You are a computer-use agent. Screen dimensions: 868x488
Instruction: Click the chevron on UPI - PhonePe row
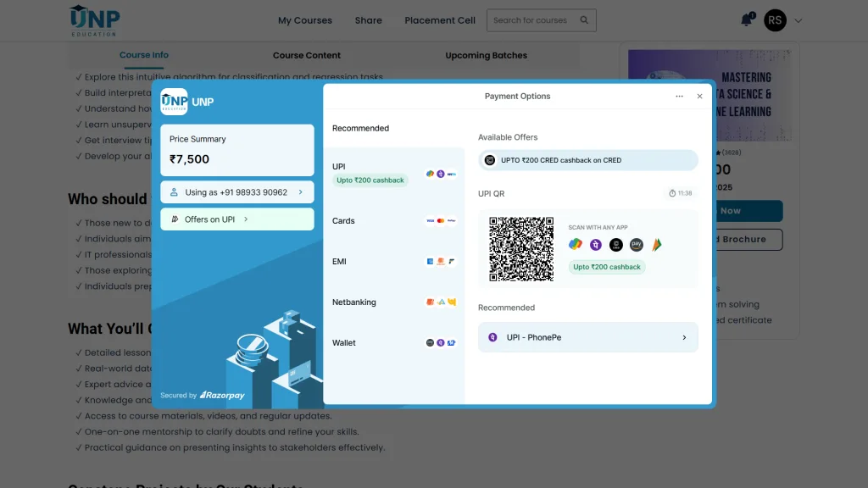(x=684, y=337)
